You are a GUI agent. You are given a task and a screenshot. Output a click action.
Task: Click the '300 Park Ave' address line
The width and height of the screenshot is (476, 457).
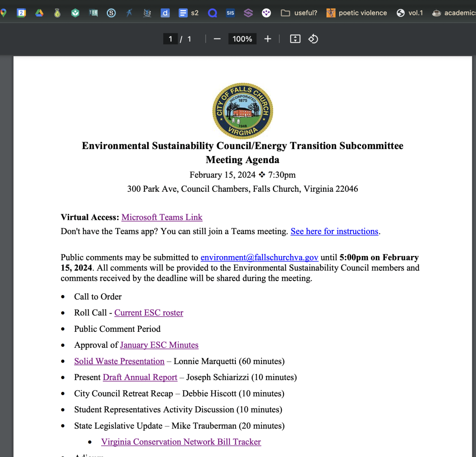(242, 189)
